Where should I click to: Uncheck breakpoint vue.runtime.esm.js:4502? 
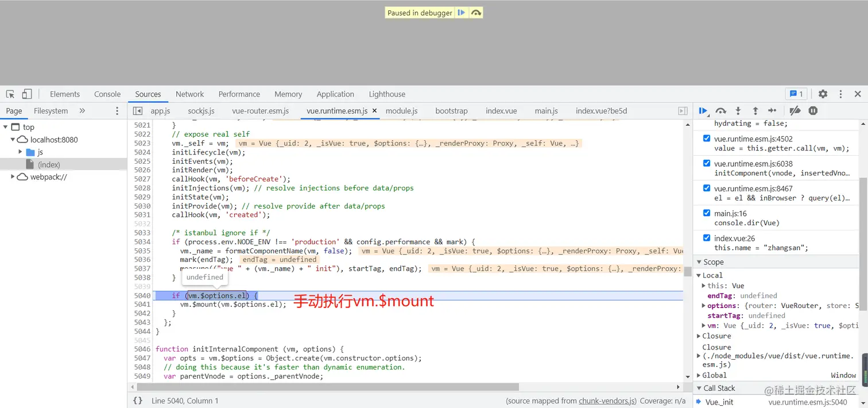click(707, 138)
